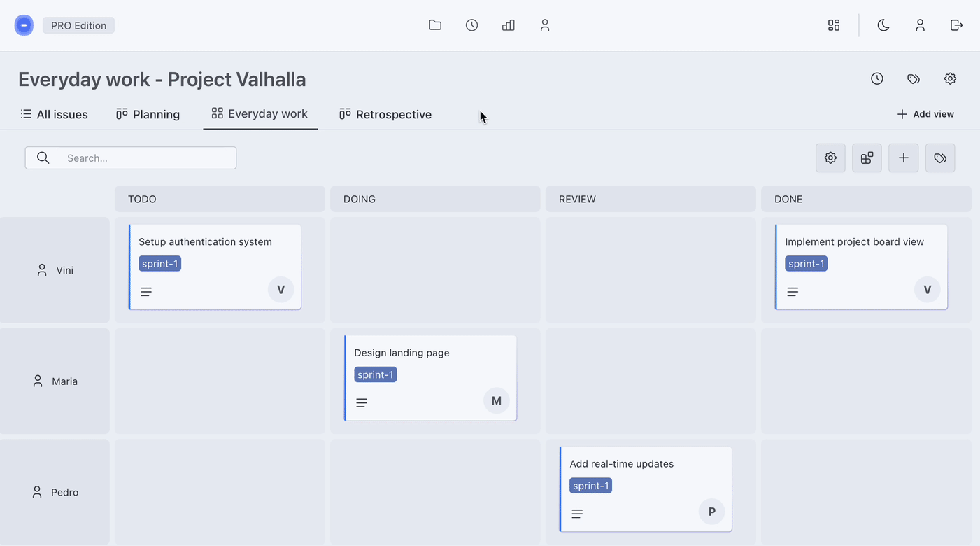Screen dimensions: 980x546
Task: Click the tag filter button on board toolbar
Action: 940,158
